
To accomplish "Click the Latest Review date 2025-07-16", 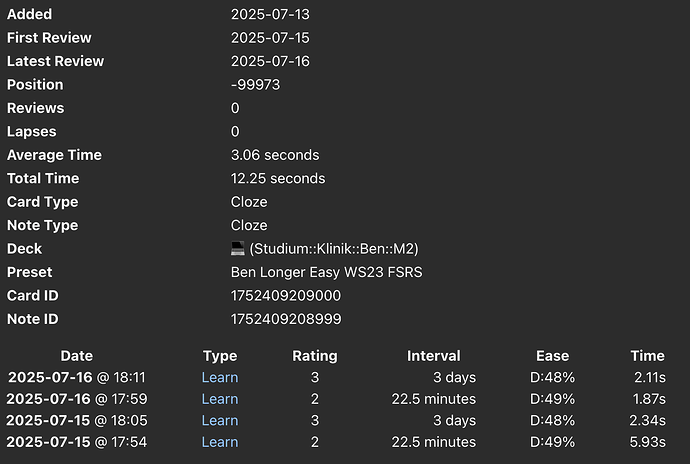I will [270, 61].
